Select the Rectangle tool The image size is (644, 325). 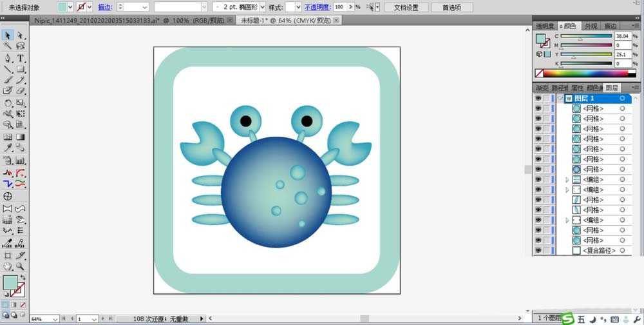tap(21, 69)
